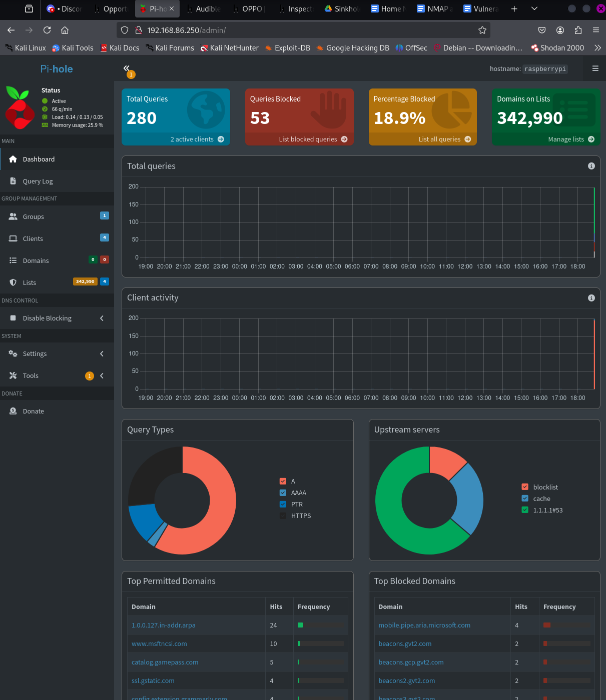
Task: Show Total queries info tooltip icon
Action: [x=591, y=166]
